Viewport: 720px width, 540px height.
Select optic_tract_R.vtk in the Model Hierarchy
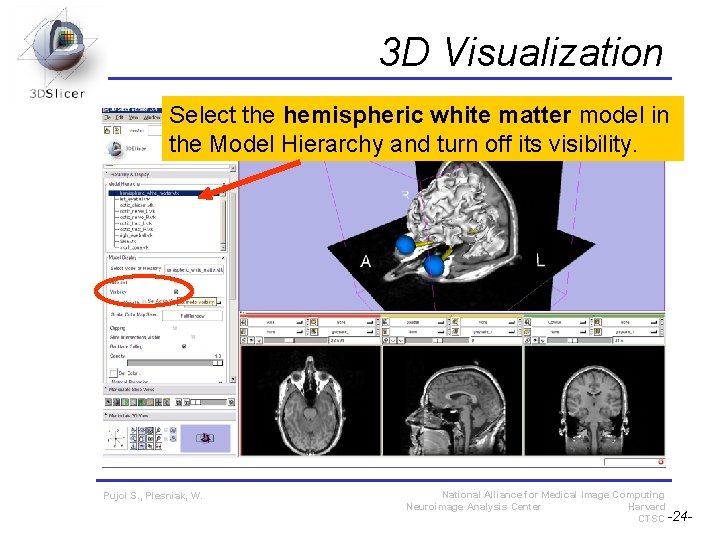click(x=136, y=229)
